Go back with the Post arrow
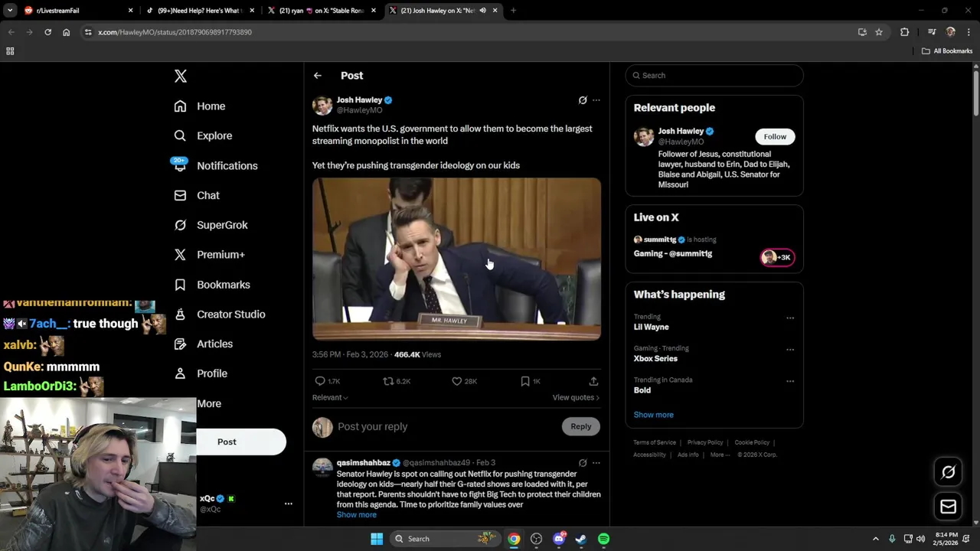Viewport: 980px width, 551px height. tap(318, 76)
